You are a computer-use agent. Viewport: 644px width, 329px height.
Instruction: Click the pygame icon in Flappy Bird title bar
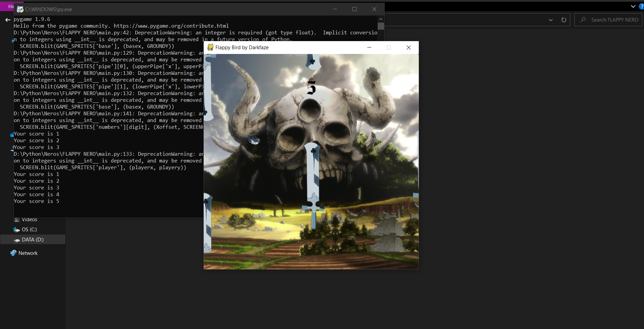click(210, 48)
